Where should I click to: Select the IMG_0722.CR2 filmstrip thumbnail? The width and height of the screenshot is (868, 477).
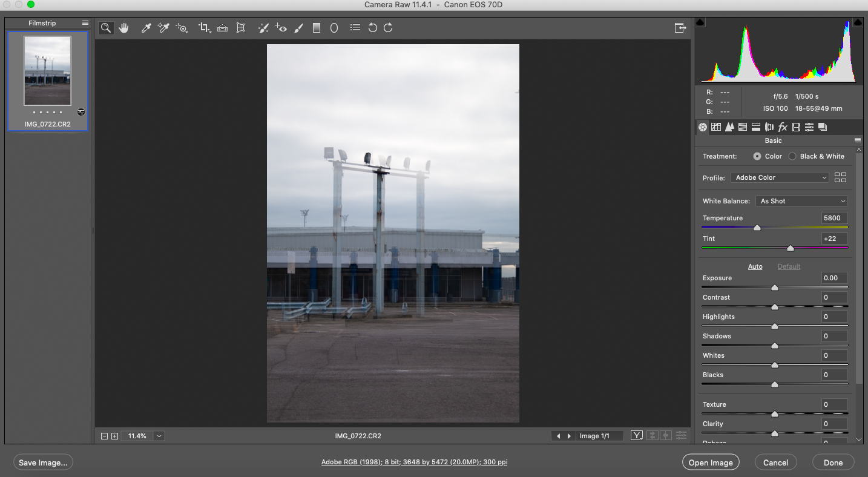(x=47, y=71)
